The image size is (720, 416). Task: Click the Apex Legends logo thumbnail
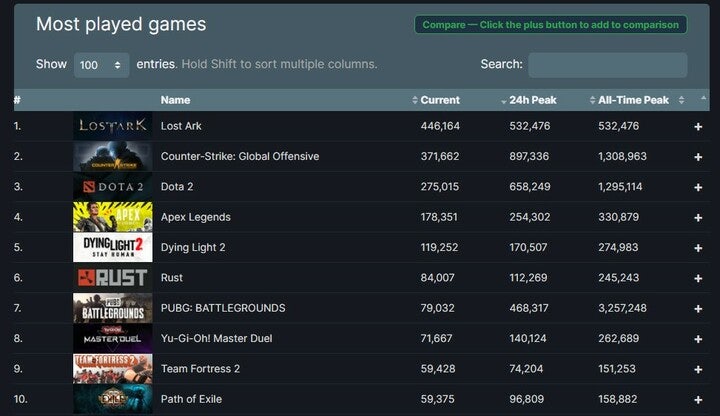112,217
